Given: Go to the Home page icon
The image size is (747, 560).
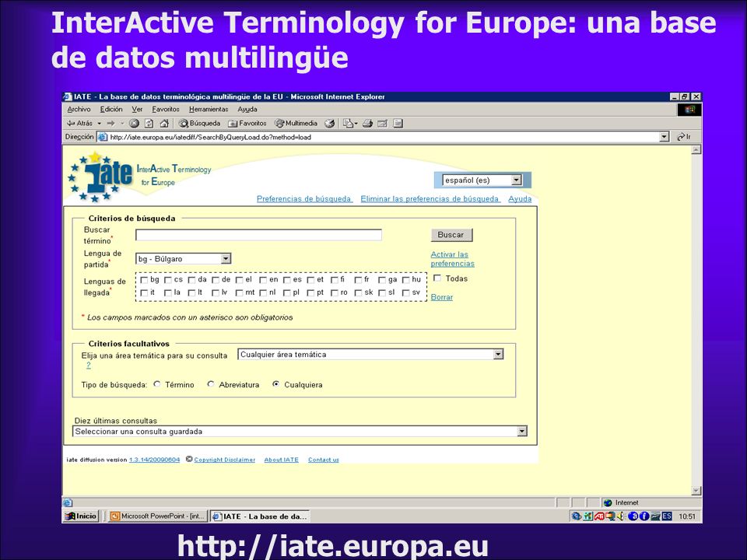Looking at the screenshot, I should (164, 124).
